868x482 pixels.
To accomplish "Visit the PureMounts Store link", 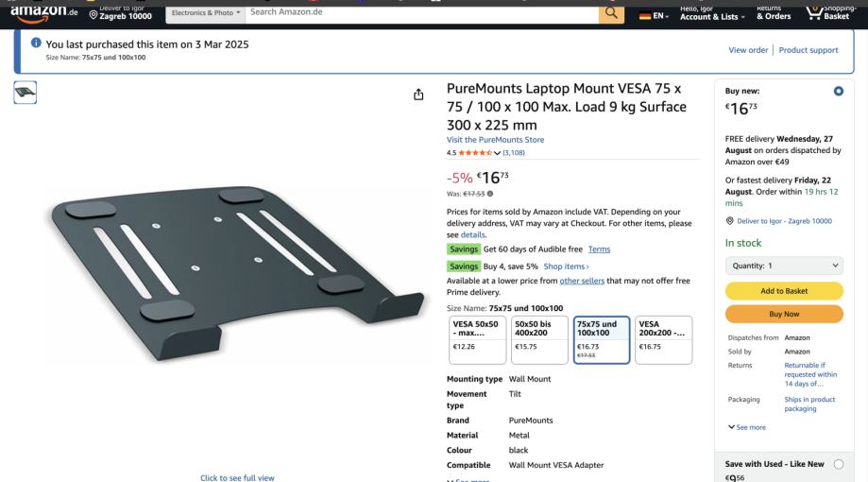I will click(495, 140).
